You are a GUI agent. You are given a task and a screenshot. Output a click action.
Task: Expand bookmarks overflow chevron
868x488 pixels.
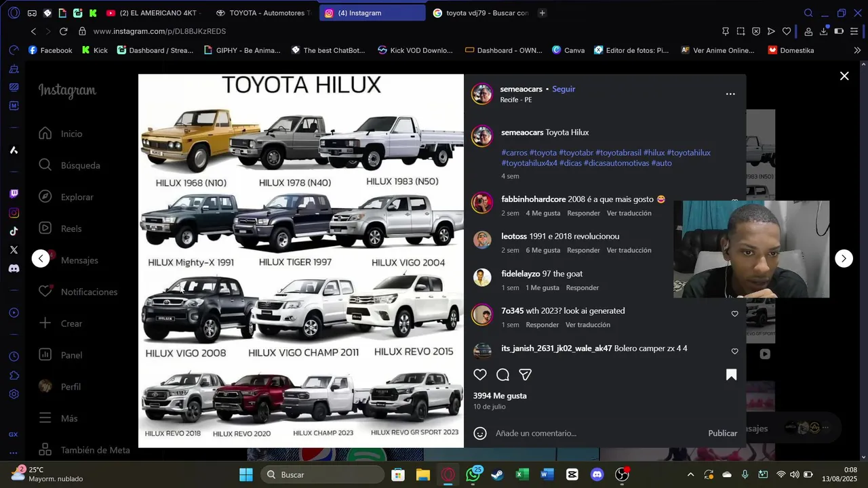coord(857,50)
